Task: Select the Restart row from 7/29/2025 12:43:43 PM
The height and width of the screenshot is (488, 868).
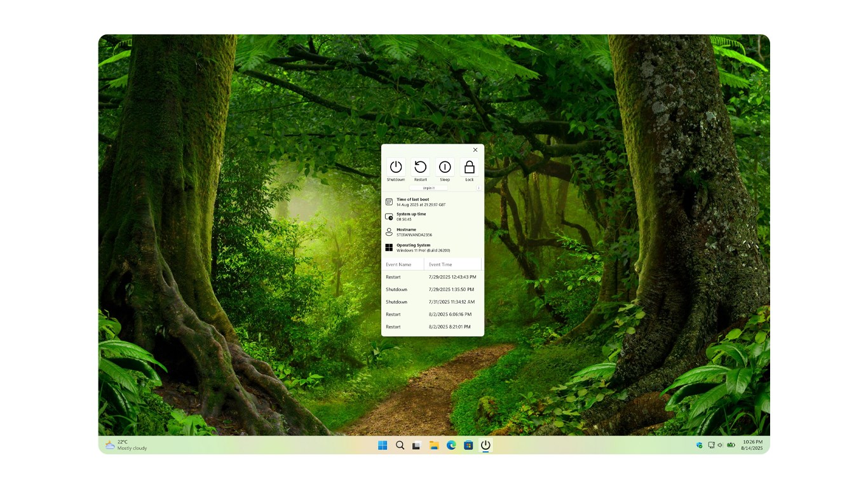Action: [x=432, y=277]
